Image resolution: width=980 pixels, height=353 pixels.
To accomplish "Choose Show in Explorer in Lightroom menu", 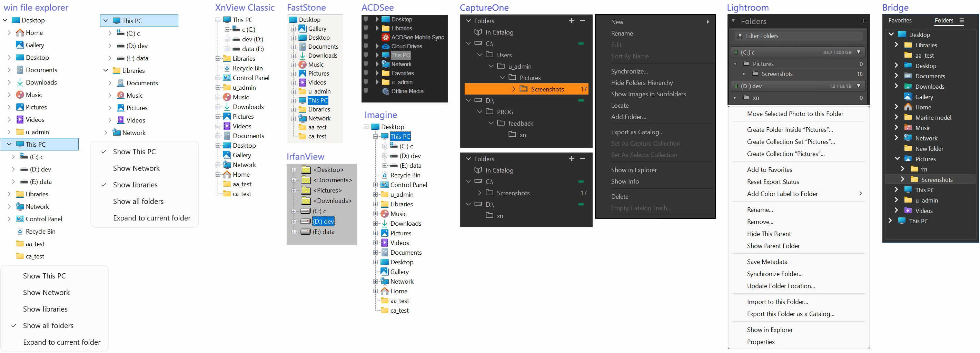I will [770, 330].
